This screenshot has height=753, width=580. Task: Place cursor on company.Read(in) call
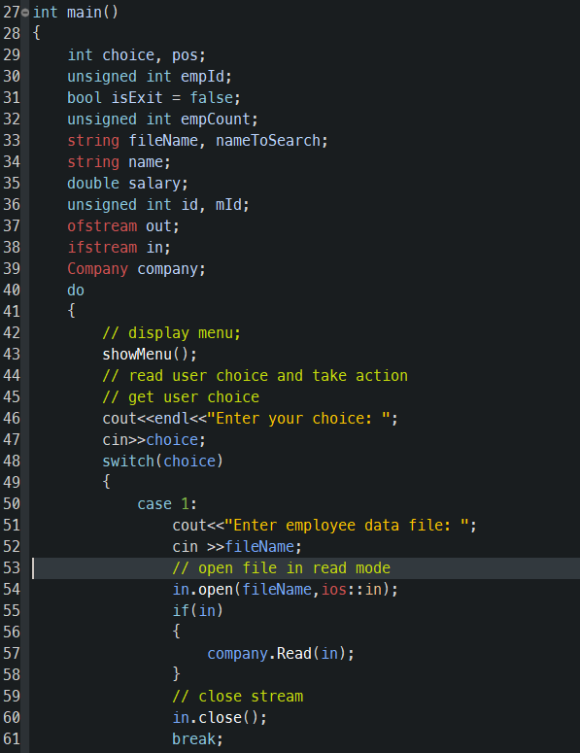click(x=281, y=653)
